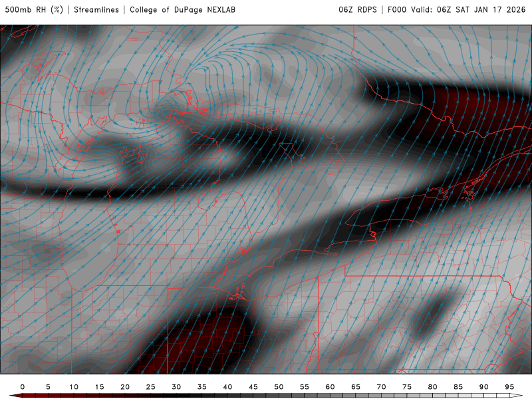Click 'F000' forecast hour text
This screenshot has height=399, width=532.
(x=397, y=10)
